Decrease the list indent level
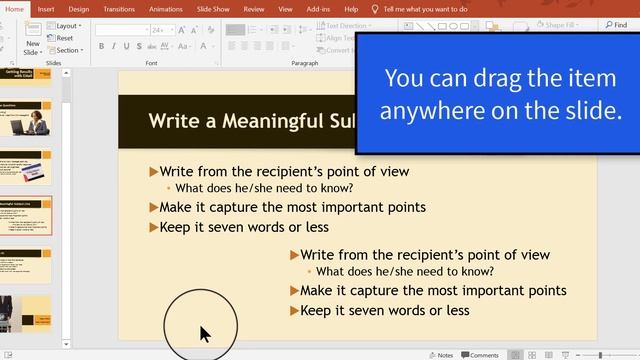Image resolution: width=640 pixels, height=360 pixels. (274, 29)
